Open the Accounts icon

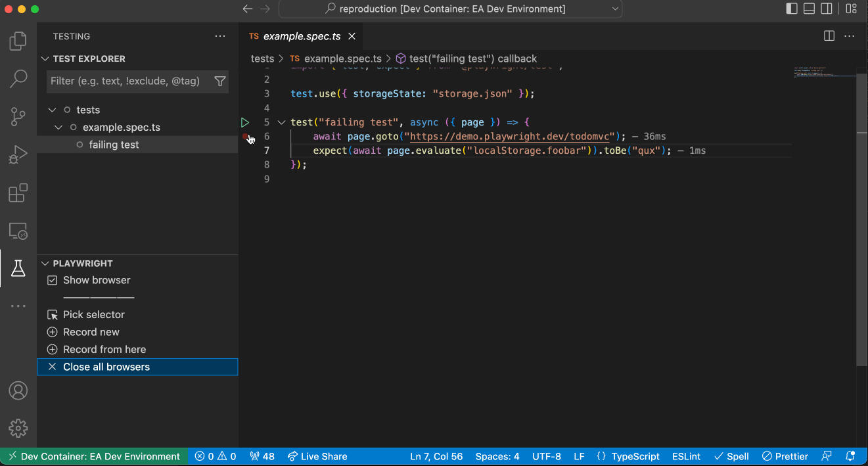click(18, 390)
